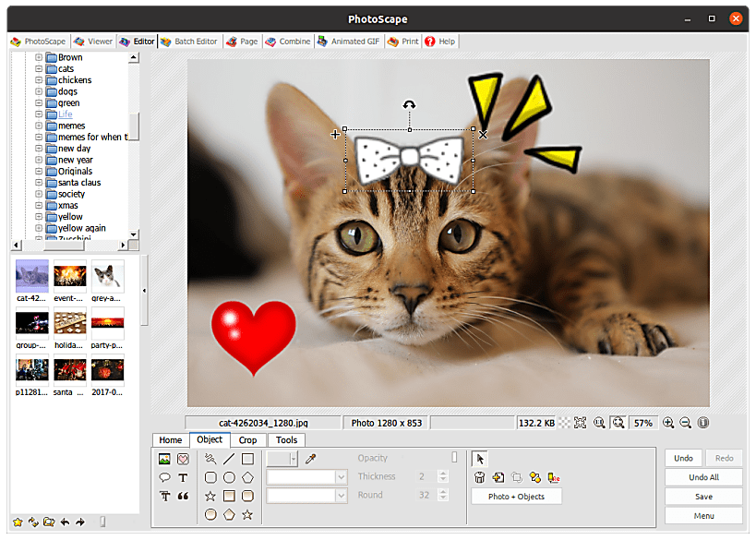Collapse the left file panel arrow
Viewport: 756px width, 540px height.
[143, 291]
